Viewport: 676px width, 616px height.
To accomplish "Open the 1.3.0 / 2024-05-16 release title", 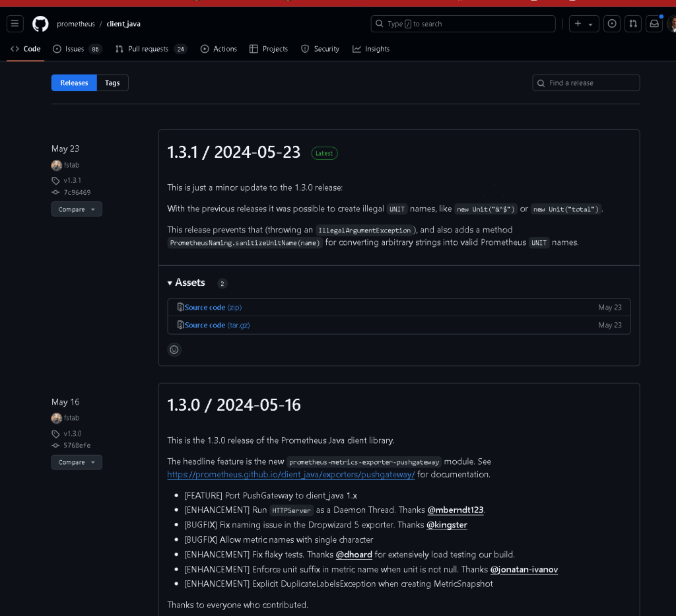I will tap(234, 405).
